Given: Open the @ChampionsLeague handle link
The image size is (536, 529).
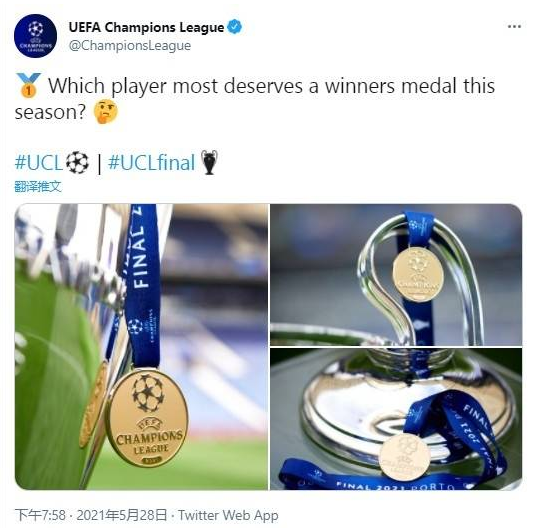Looking at the screenshot, I should [130, 45].
